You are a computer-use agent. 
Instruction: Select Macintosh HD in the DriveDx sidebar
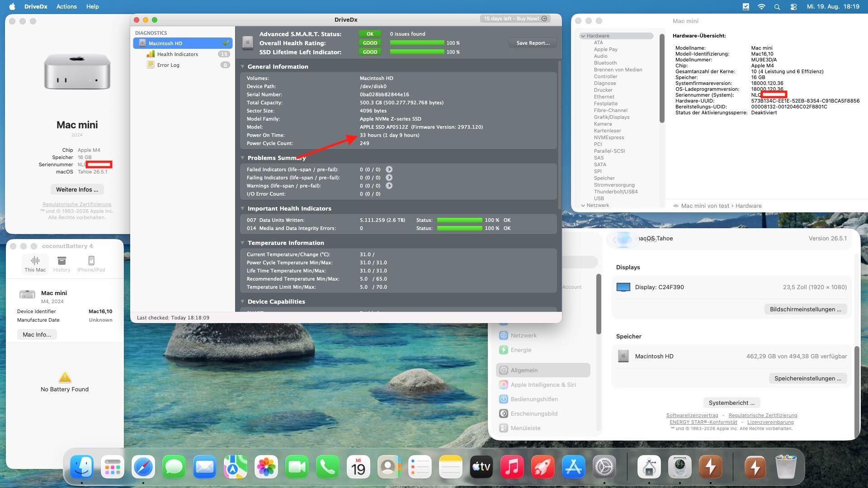pos(183,43)
